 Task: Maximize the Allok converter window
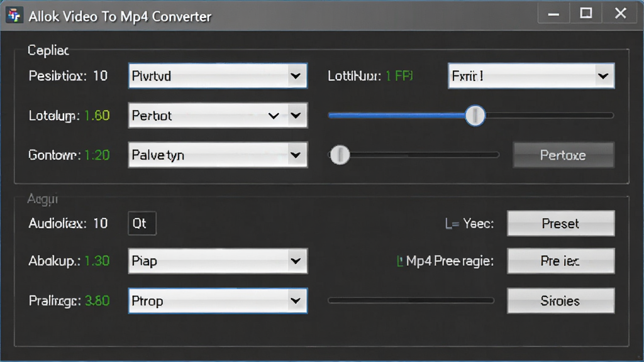(586, 14)
